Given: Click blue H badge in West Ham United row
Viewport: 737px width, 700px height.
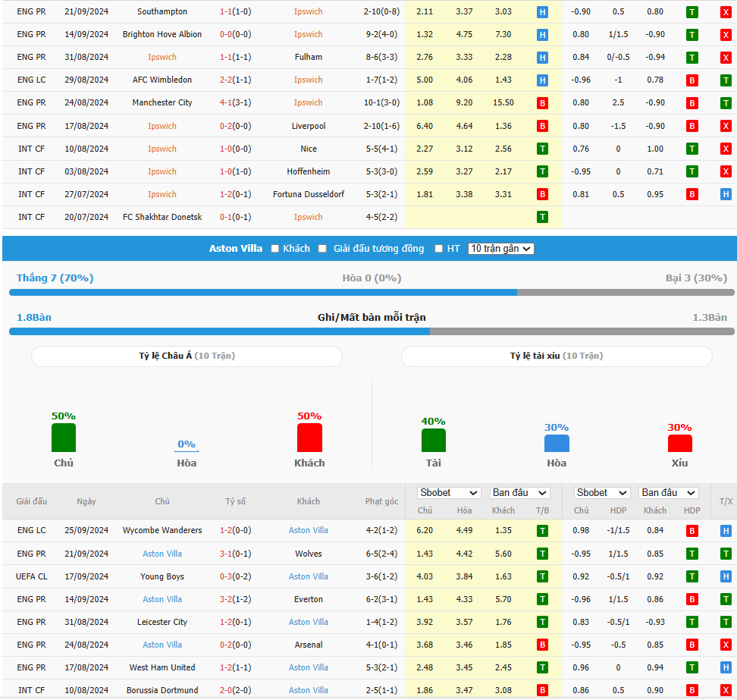Looking at the screenshot, I should [726, 667].
